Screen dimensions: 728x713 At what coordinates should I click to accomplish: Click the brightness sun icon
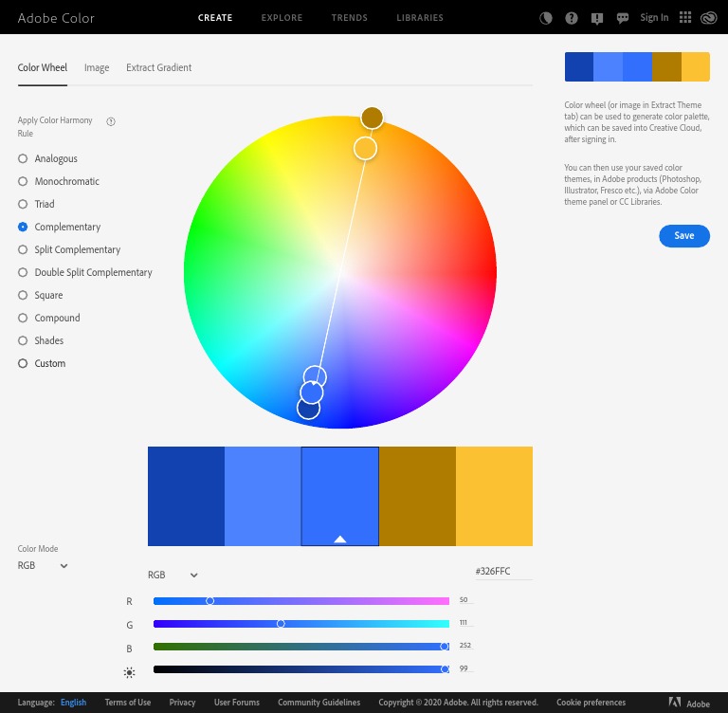point(129,671)
